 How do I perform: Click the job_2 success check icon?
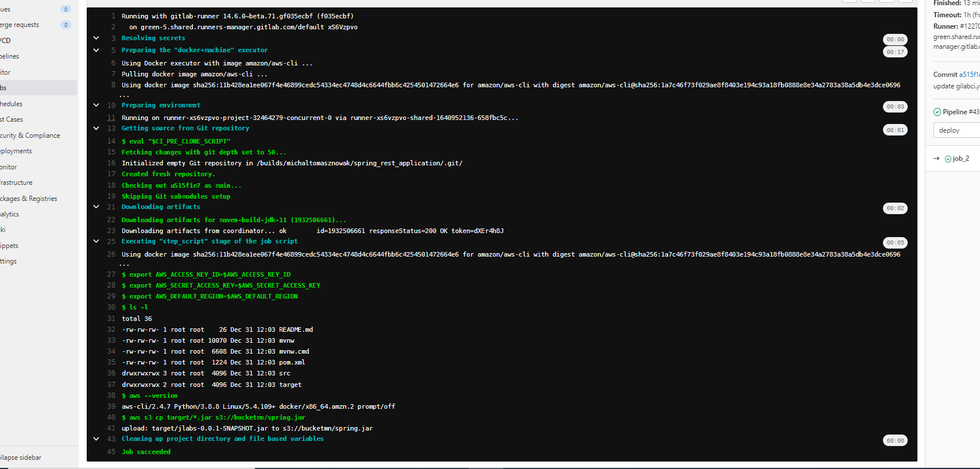(x=948, y=159)
